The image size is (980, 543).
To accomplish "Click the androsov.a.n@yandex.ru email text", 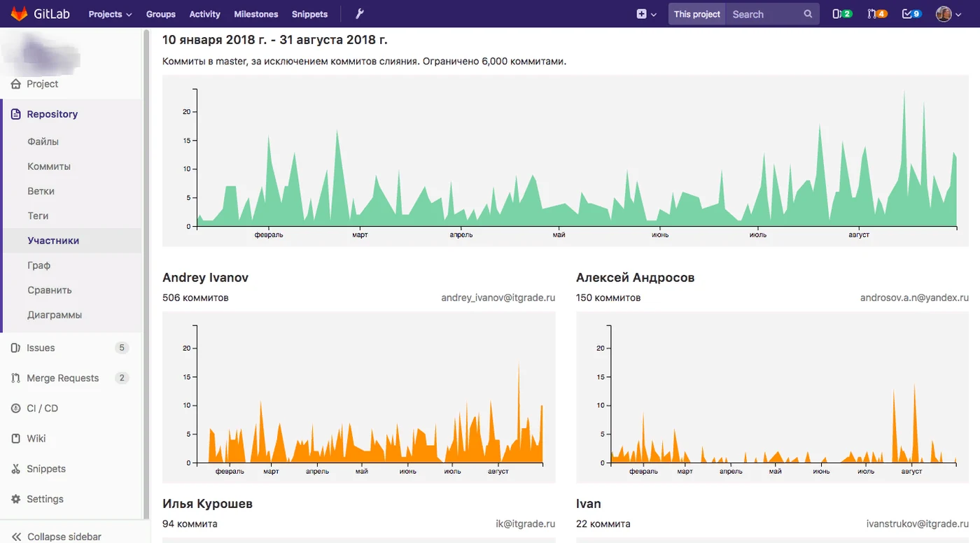I will click(x=914, y=297).
